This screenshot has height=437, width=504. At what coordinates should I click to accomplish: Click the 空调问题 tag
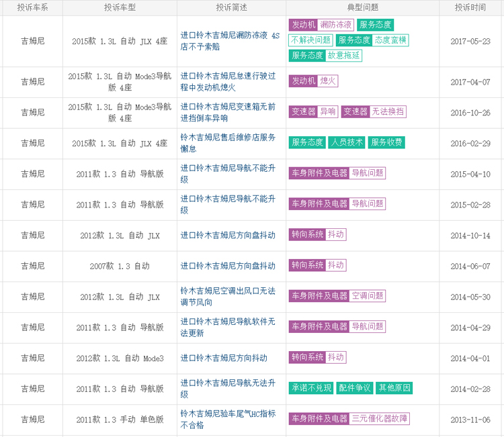(368, 296)
